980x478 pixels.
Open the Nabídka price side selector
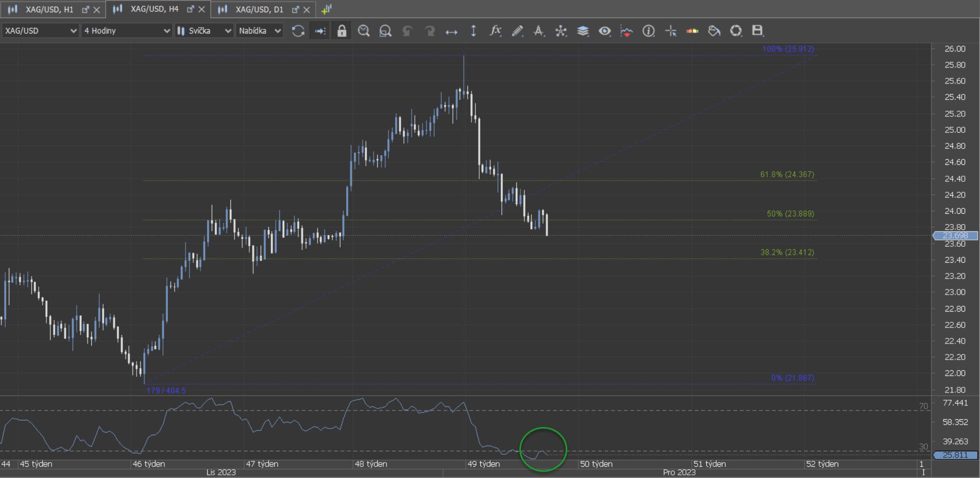pos(260,31)
